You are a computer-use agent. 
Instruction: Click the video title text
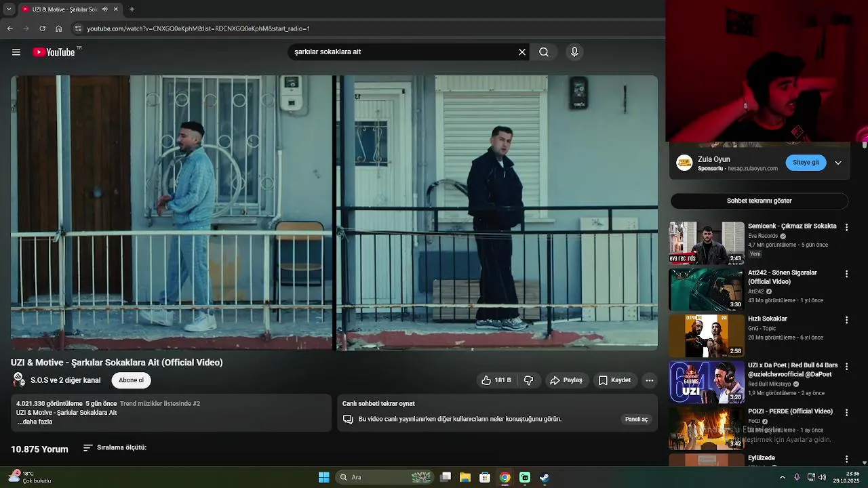(117, 363)
